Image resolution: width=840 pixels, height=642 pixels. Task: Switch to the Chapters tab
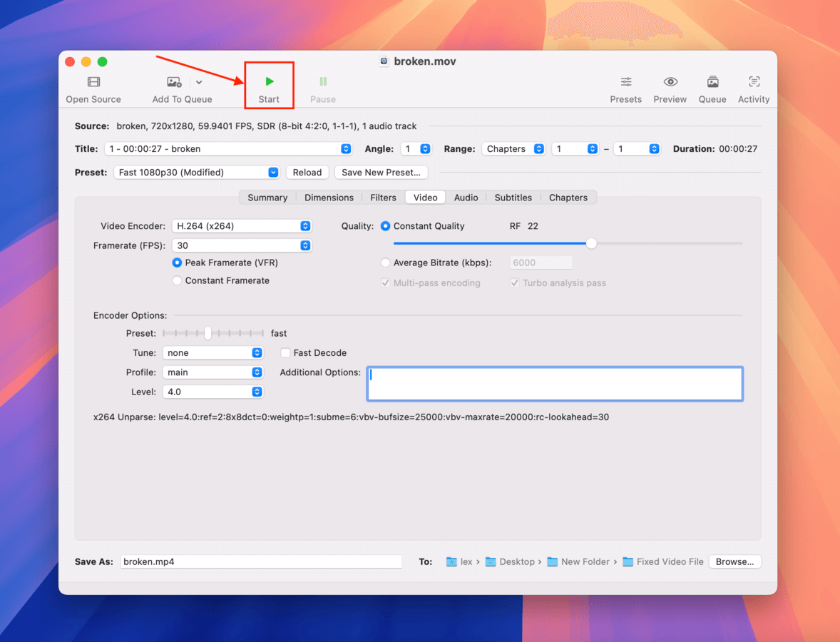[x=568, y=198]
